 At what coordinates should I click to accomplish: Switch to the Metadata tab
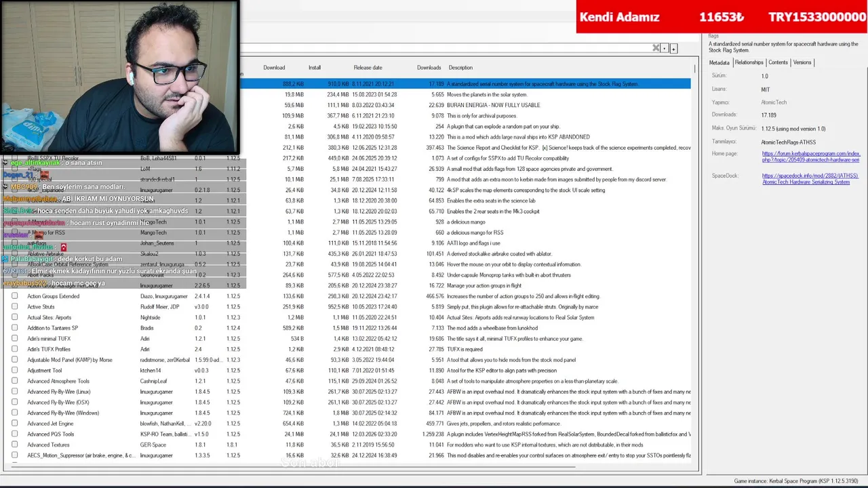pos(719,62)
